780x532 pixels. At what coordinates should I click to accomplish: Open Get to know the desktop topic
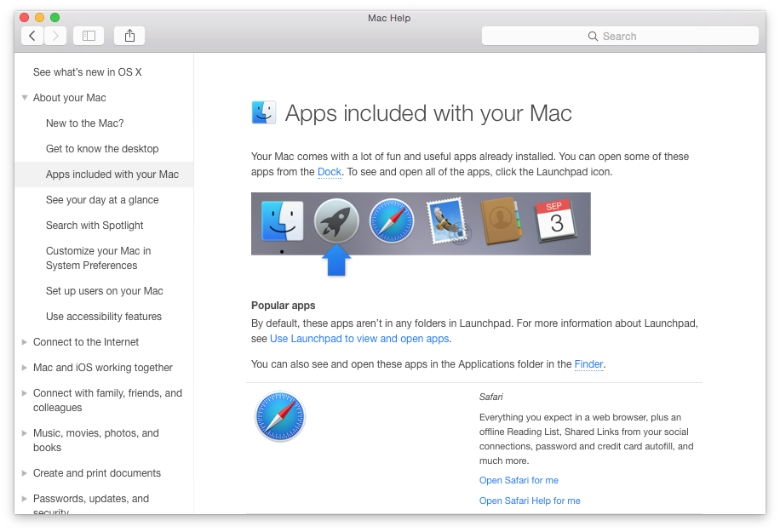pyautogui.click(x=102, y=149)
